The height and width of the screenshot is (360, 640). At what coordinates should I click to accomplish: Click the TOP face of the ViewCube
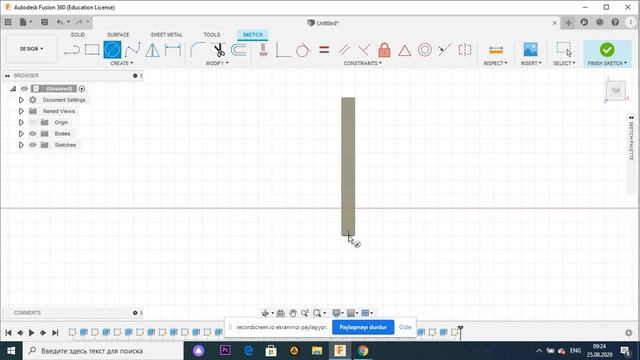coord(616,91)
